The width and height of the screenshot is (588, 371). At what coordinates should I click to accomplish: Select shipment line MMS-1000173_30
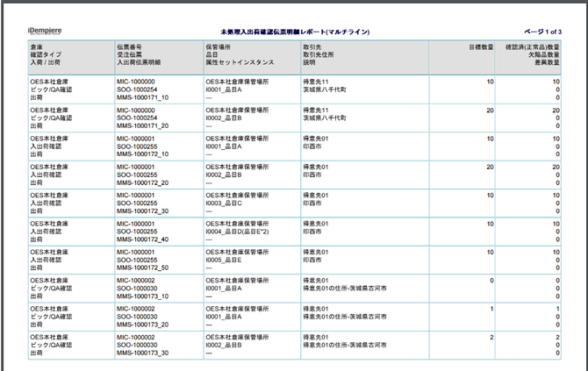tap(142, 353)
